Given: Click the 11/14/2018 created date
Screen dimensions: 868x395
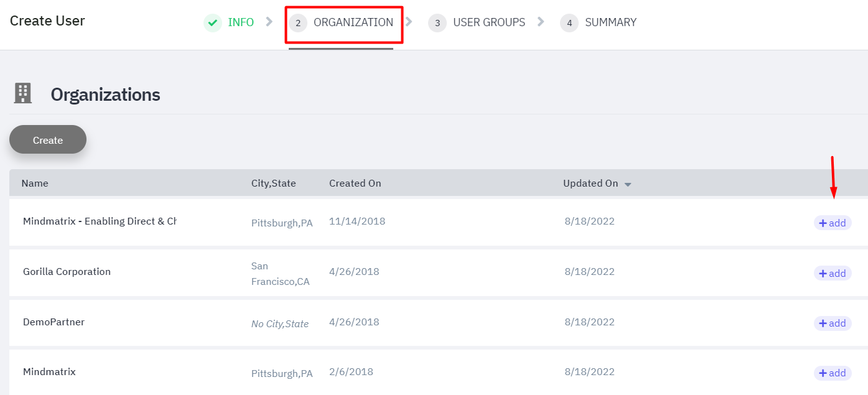Looking at the screenshot, I should click(357, 221).
